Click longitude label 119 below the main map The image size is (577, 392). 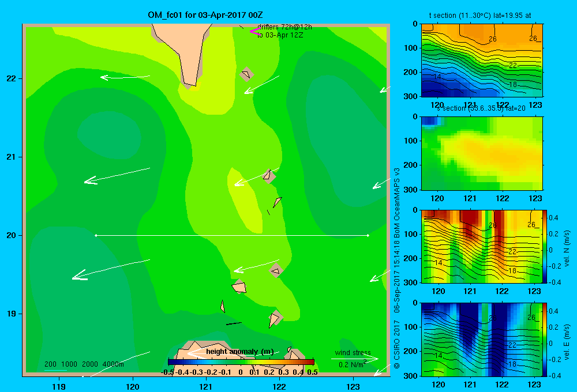click(59, 386)
